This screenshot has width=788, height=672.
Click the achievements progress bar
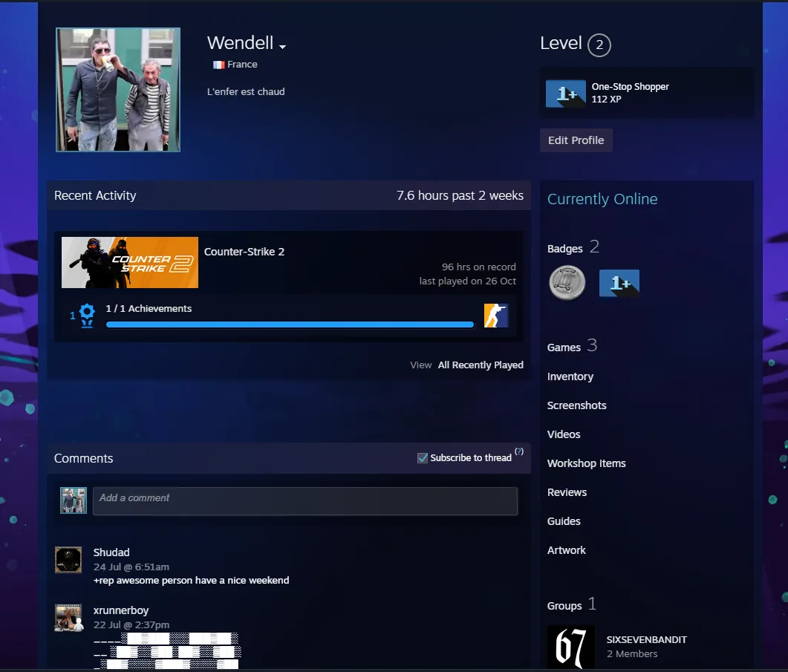click(290, 324)
